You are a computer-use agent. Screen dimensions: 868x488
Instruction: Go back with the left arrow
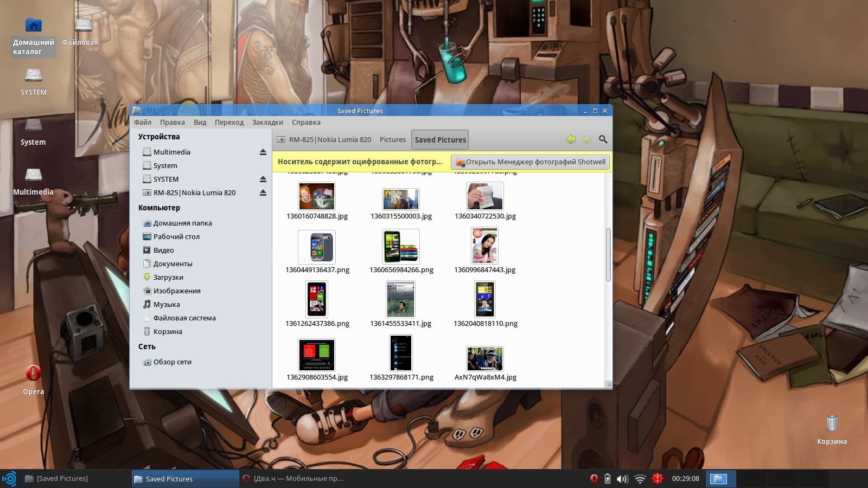click(x=571, y=139)
